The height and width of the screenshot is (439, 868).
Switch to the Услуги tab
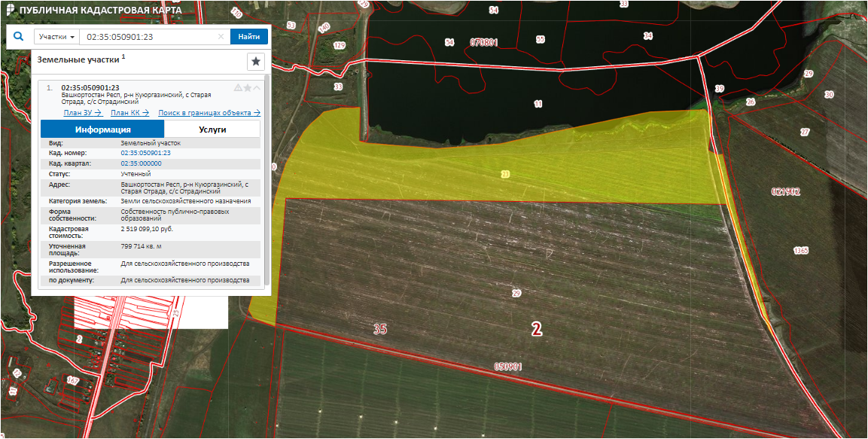coord(212,129)
